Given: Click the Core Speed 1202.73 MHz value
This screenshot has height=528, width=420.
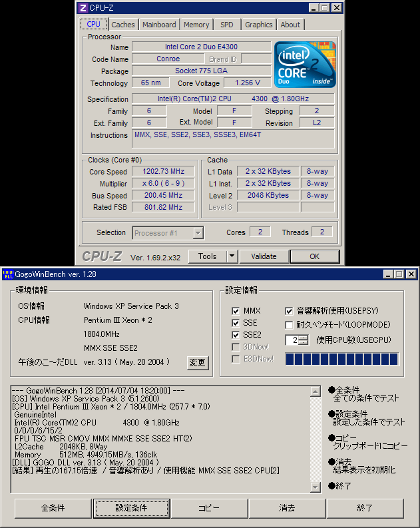Looking at the screenshot, I should click(x=163, y=171).
